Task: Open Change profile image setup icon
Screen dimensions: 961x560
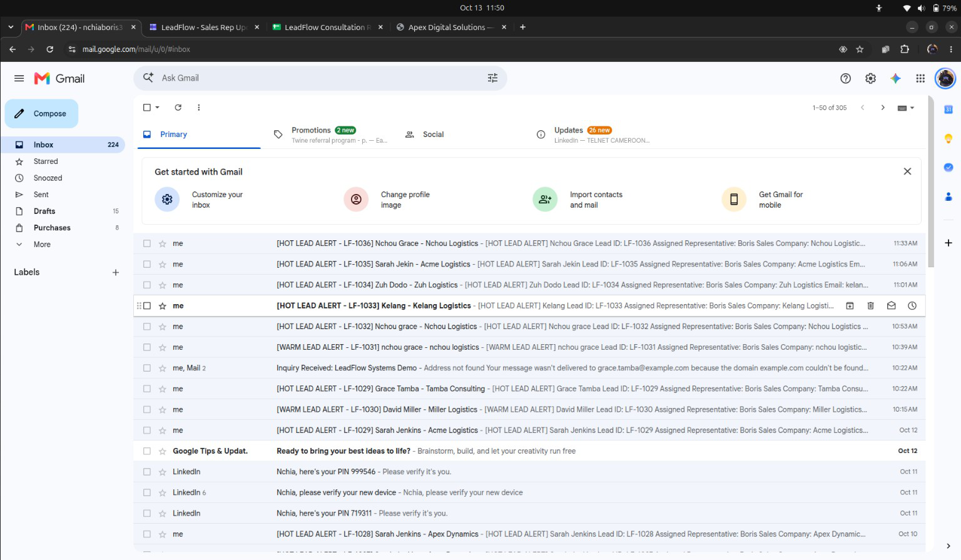Action: pyautogui.click(x=356, y=200)
